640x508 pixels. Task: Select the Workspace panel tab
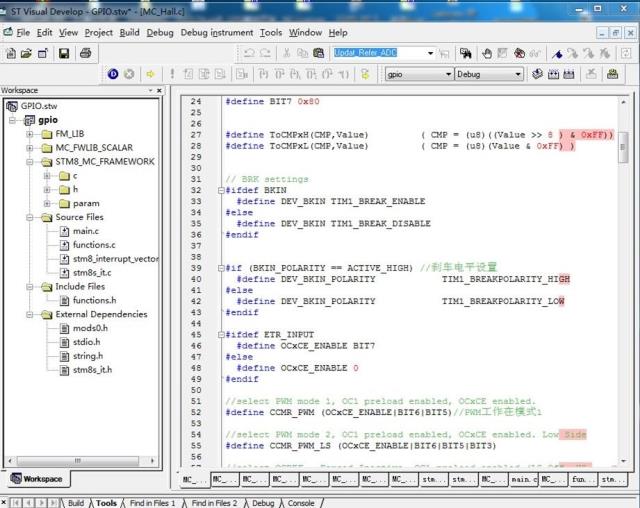pos(36,479)
